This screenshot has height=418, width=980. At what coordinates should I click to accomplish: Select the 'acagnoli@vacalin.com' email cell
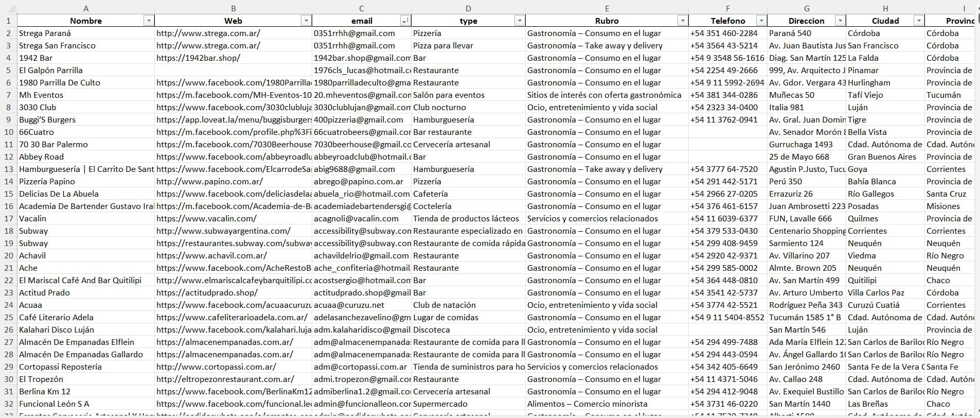pyautogui.click(x=362, y=218)
